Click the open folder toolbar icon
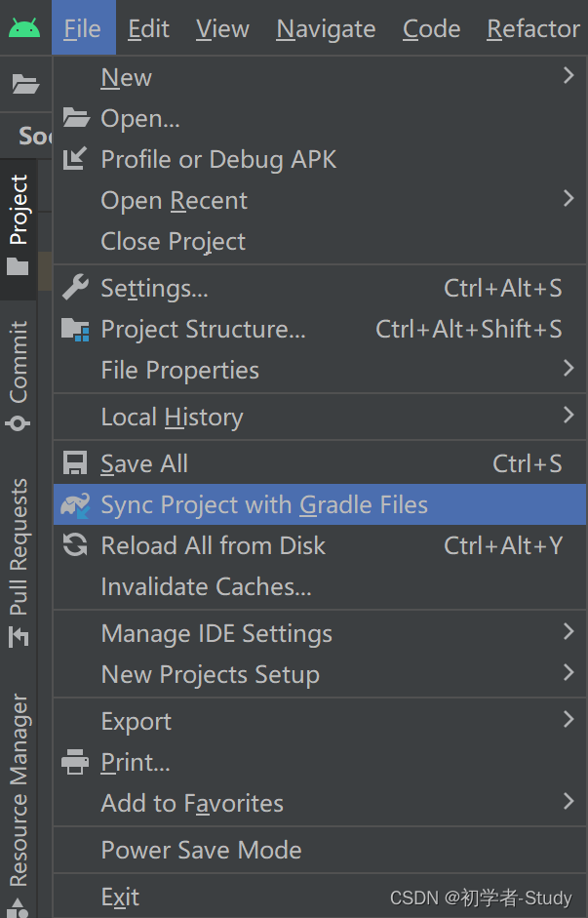Viewport: 588px width, 918px height. coord(25,84)
